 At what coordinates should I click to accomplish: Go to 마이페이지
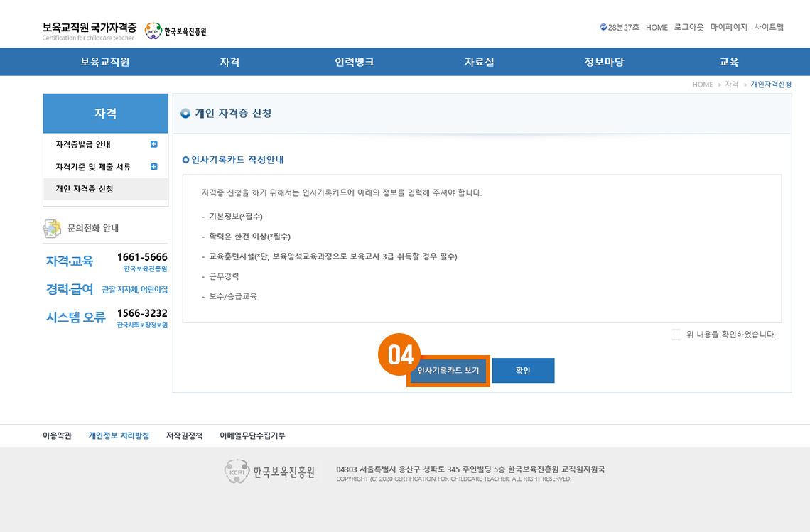point(728,27)
